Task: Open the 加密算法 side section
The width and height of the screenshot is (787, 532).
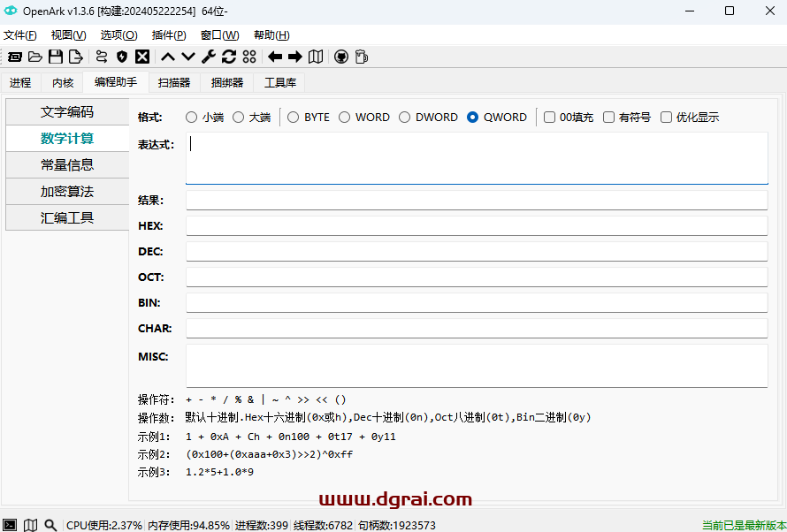Action: coord(67,191)
